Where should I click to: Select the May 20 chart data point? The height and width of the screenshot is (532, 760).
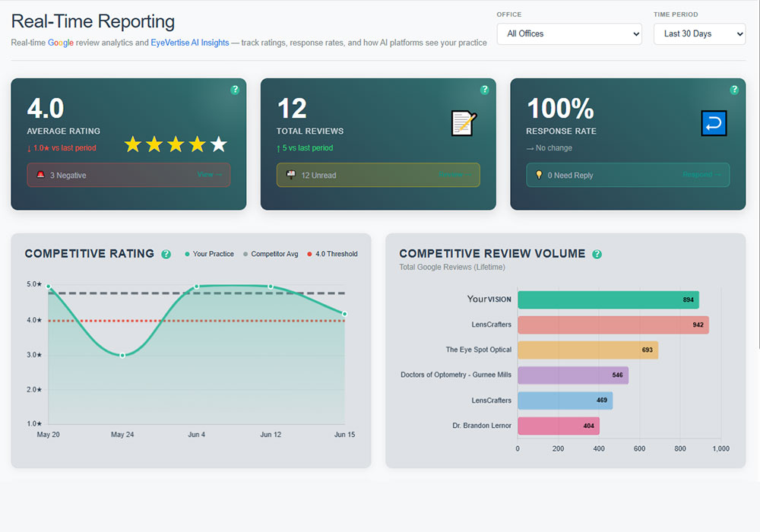coord(49,287)
